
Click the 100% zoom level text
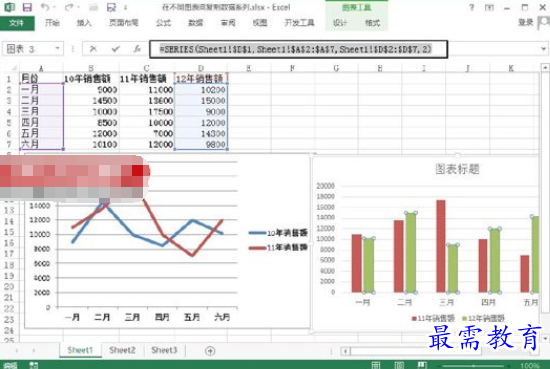point(530,366)
